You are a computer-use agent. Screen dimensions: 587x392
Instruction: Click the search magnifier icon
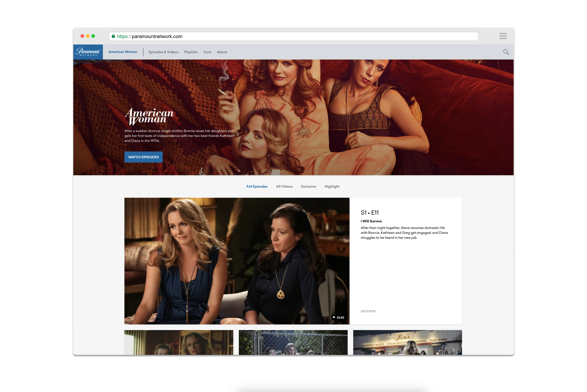point(506,52)
